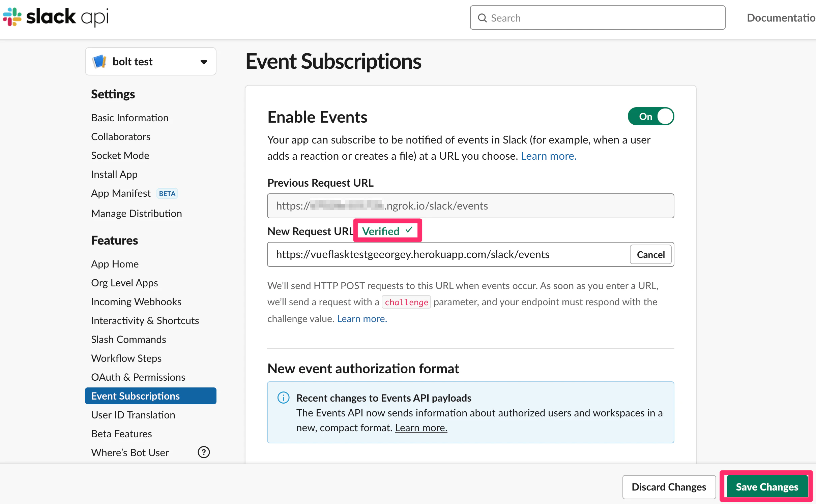
Task: Click Recent changes to Events API payloads title
Action: [383, 398]
